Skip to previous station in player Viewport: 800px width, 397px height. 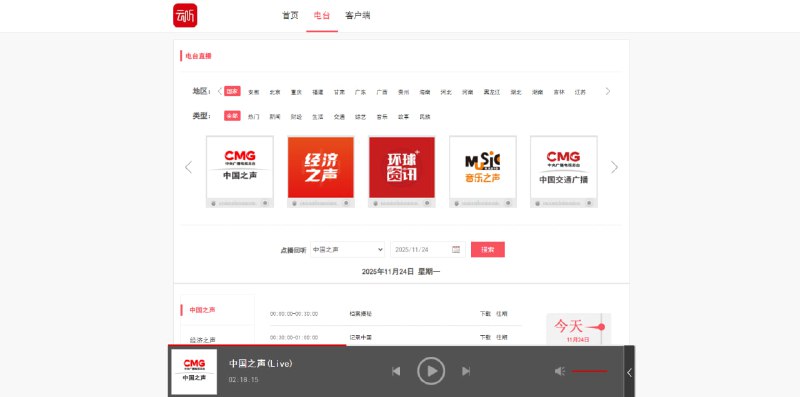point(396,371)
